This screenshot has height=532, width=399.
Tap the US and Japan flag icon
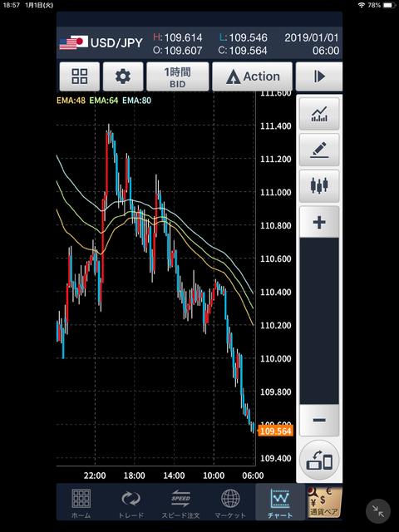(74, 42)
